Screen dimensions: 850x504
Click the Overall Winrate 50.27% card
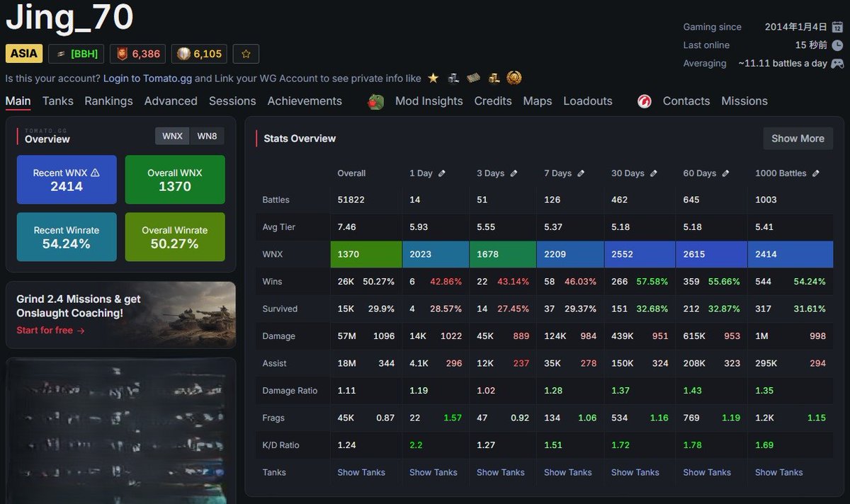(175, 237)
